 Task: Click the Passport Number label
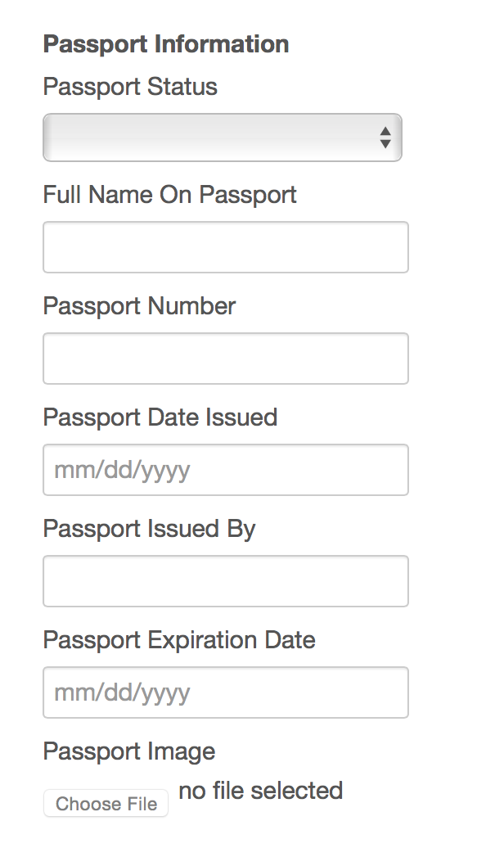point(139,306)
